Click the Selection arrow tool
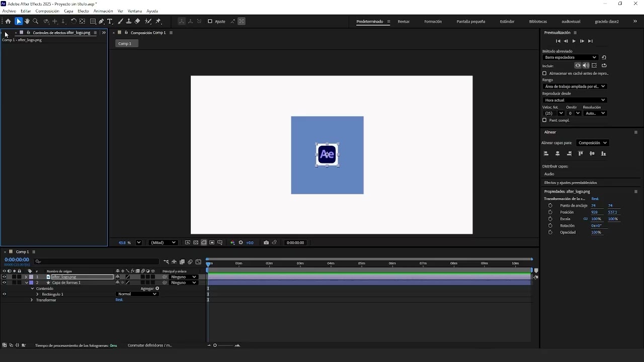Screen dimensions: 644x362 tap(19, 22)
